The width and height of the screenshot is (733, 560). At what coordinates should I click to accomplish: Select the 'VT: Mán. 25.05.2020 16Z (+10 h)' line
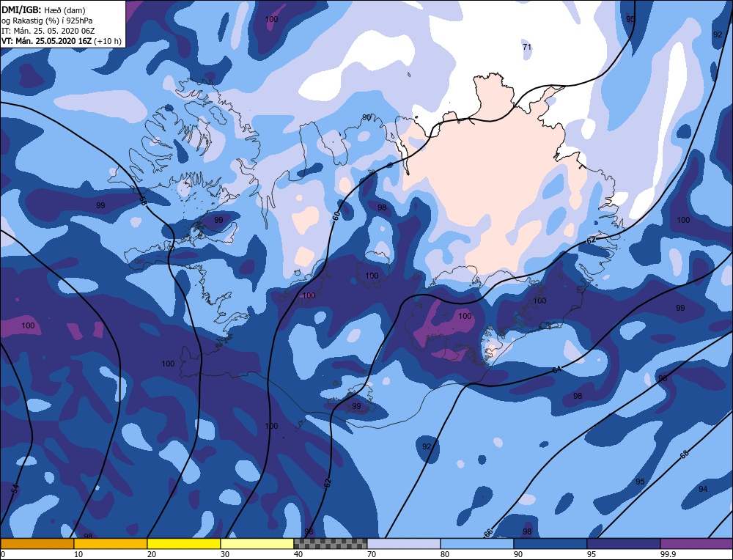coord(62,41)
